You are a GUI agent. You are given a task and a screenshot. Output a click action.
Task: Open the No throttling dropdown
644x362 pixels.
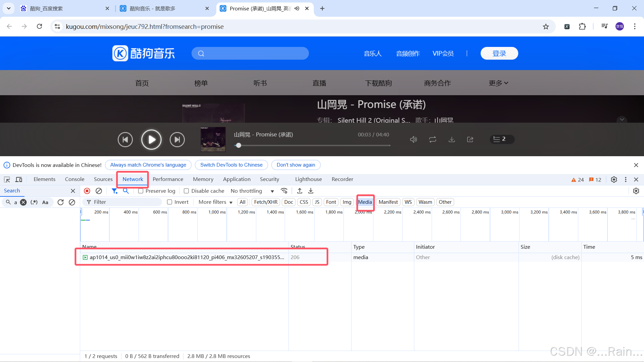[252, 191]
